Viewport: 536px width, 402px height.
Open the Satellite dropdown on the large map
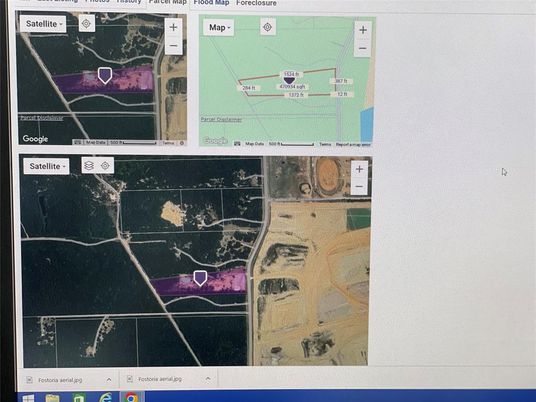(x=47, y=166)
